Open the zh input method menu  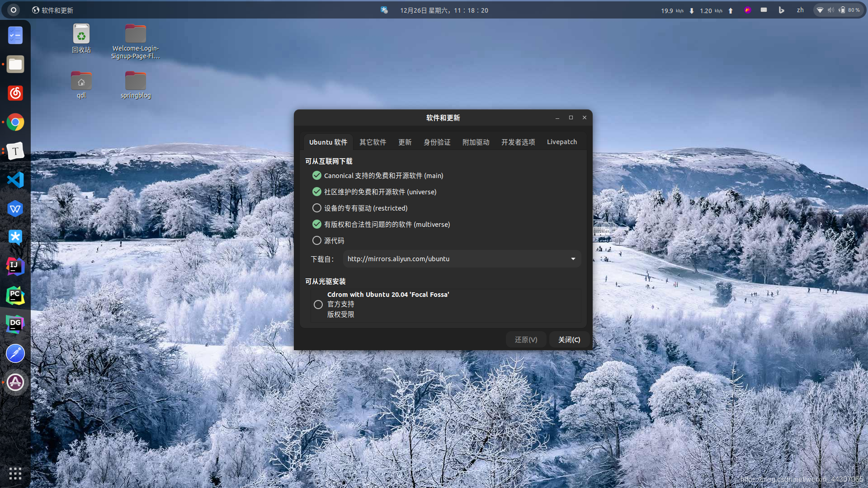[800, 10]
